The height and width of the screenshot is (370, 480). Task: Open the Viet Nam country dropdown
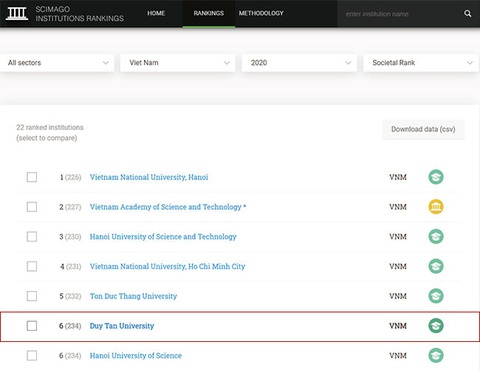(178, 63)
